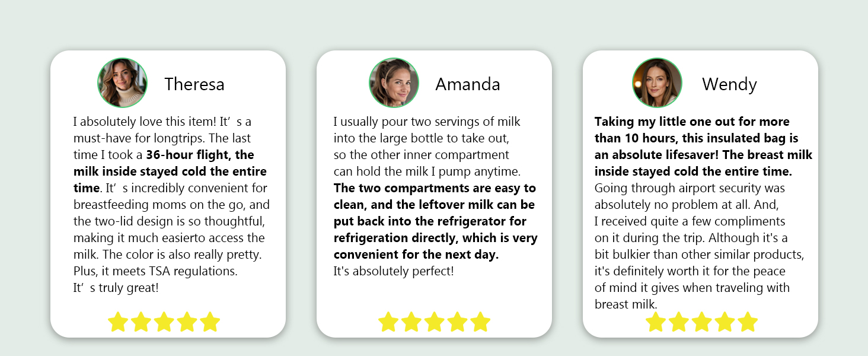
Task: Tap the fourth star in Theresa's rating
Action: (x=187, y=322)
